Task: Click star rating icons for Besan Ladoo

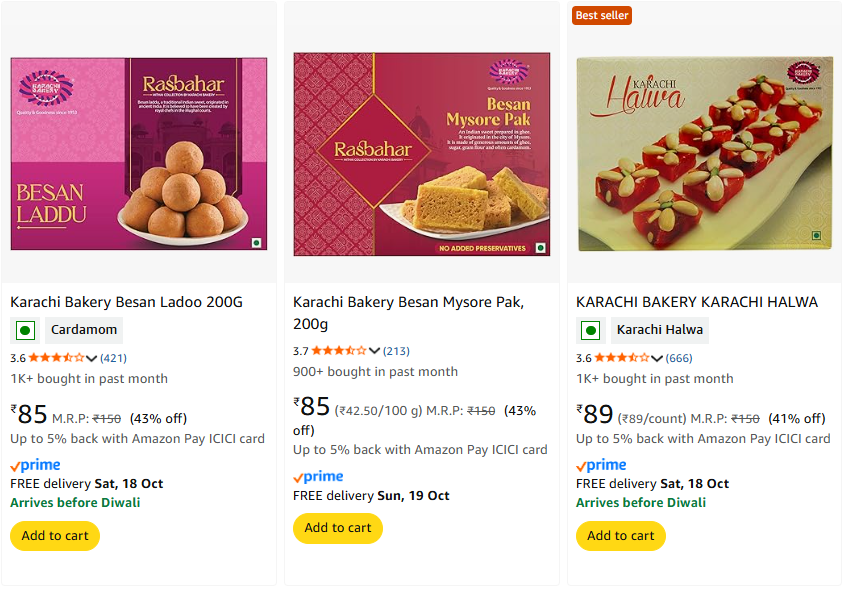Action: coord(56,358)
